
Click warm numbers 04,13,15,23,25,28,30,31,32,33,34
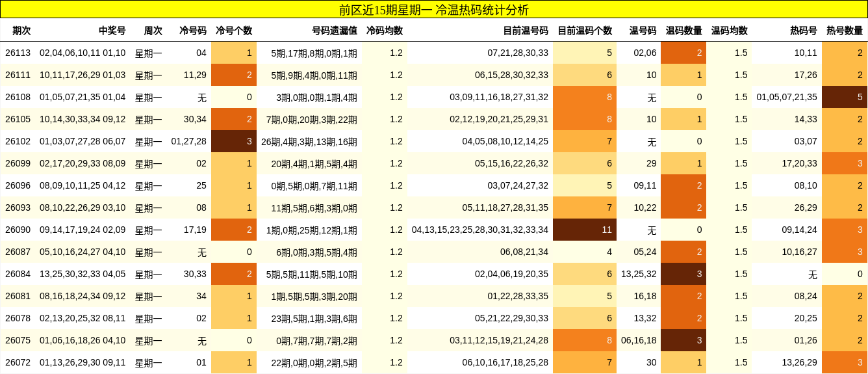(480, 230)
